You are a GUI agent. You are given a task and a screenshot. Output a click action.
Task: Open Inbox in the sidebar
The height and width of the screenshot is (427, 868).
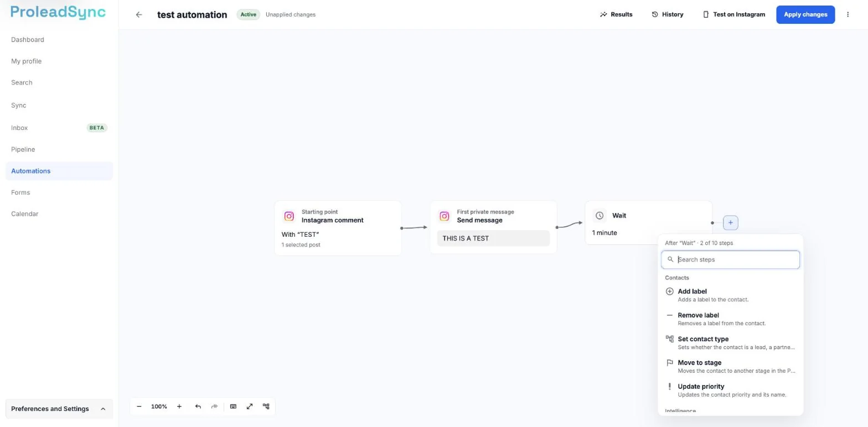coord(59,128)
